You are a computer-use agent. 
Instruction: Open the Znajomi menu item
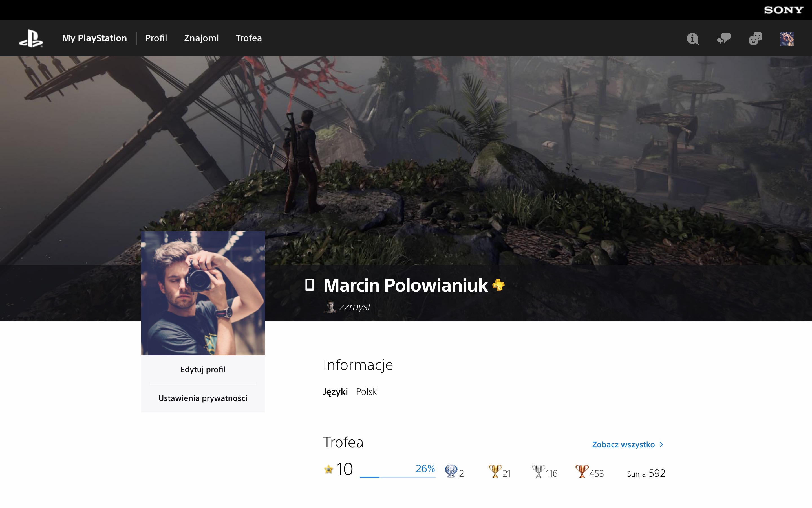(x=201, y=38)
